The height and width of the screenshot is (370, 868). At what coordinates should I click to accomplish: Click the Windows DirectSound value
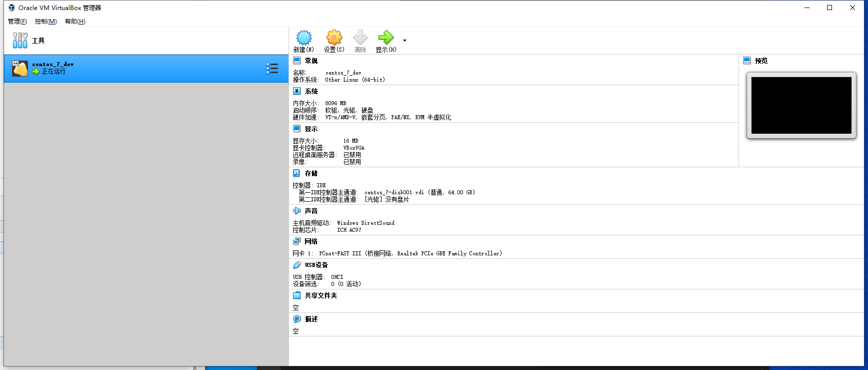click(x=365, y=223)
